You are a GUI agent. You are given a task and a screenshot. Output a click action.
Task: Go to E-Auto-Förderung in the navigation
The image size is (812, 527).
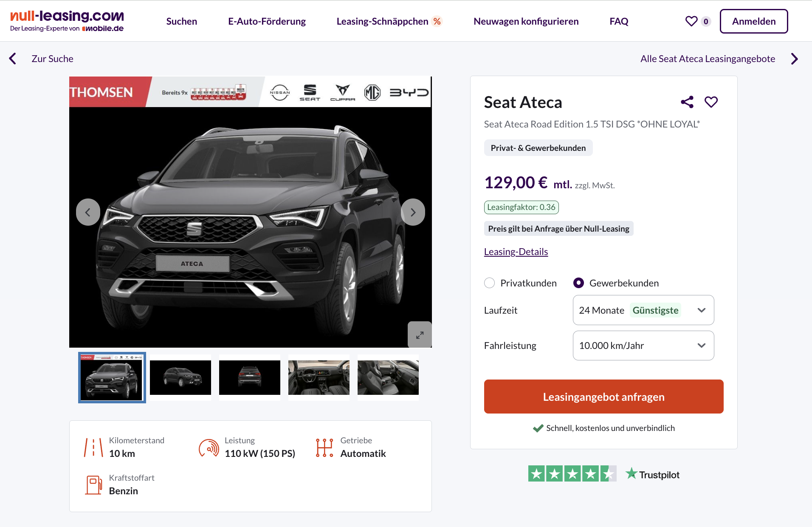pyautogui.click(x=267, y=21)
